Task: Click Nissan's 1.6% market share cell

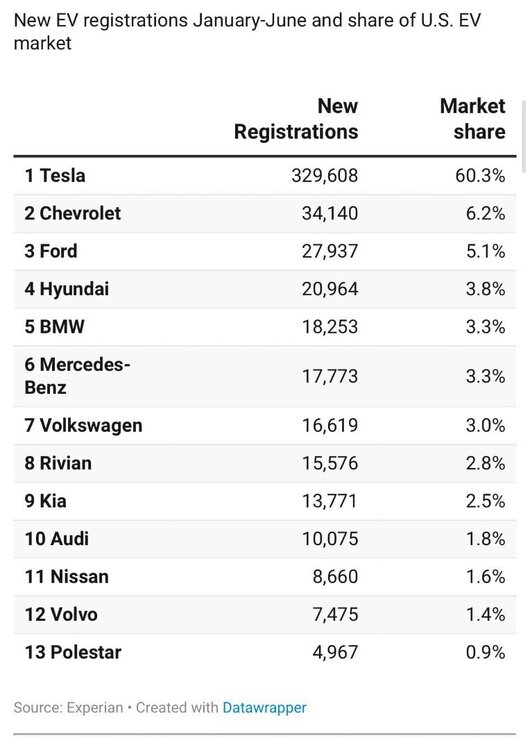Action: [486, 576]
